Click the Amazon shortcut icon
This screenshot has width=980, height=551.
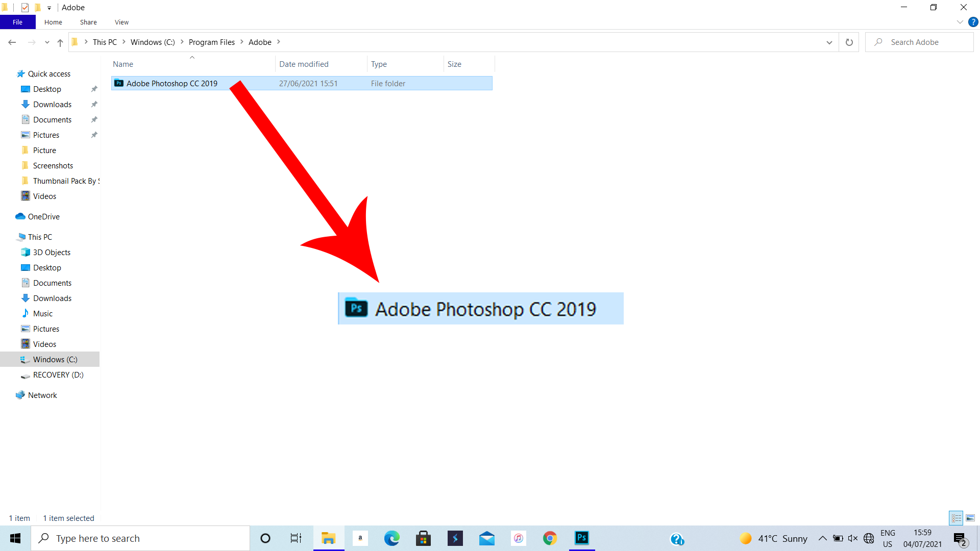click(x=360, y=538)
